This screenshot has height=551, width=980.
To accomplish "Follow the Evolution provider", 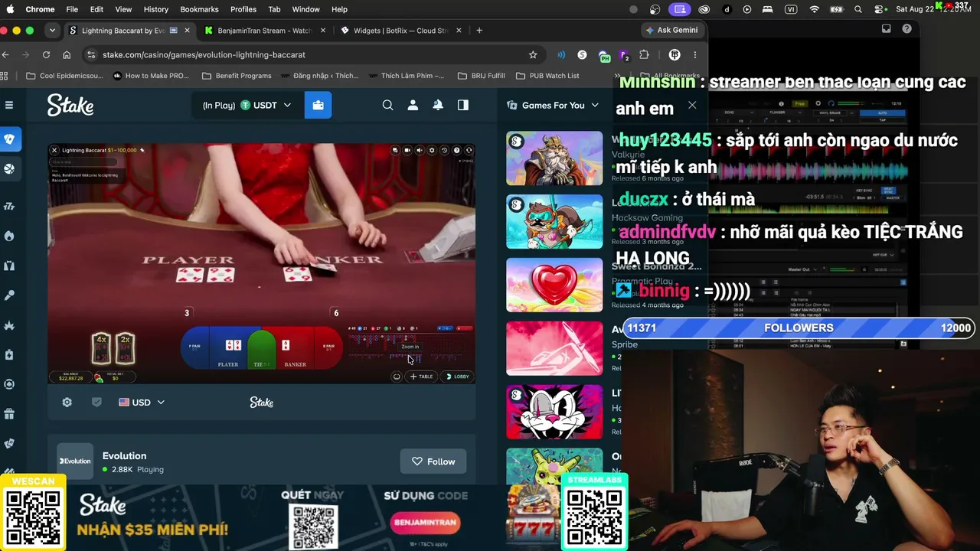I will pos(433,461).
